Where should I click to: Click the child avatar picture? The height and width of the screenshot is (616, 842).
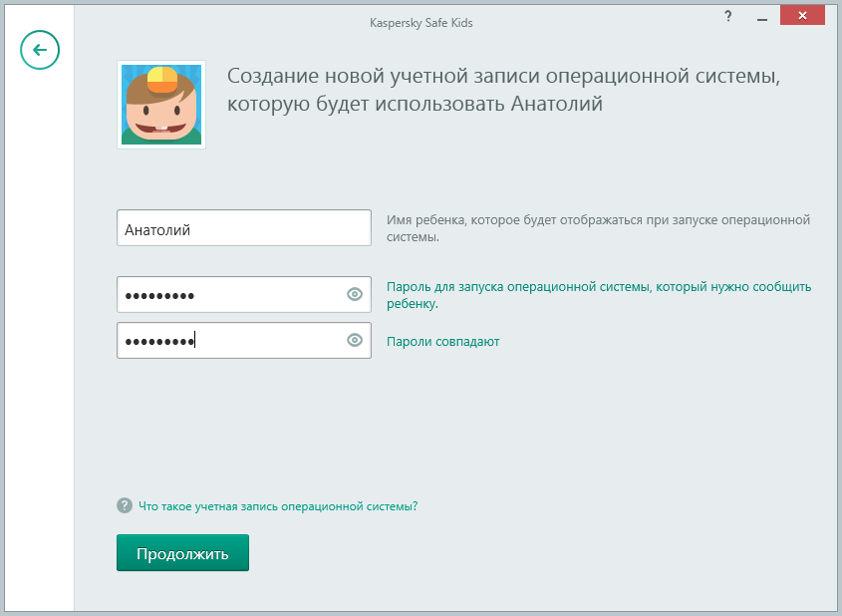coord(161,105)
